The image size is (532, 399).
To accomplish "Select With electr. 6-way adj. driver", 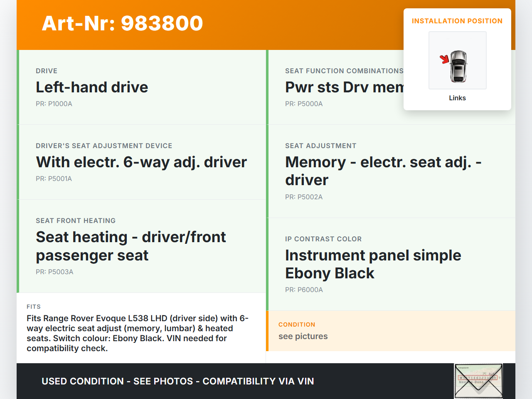I will (x=141, y=162).
